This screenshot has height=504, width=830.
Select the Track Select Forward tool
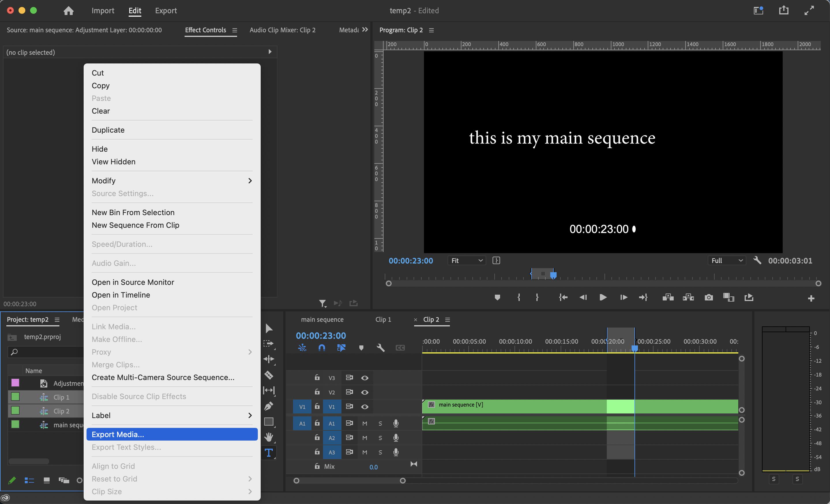tap(269, 344)
